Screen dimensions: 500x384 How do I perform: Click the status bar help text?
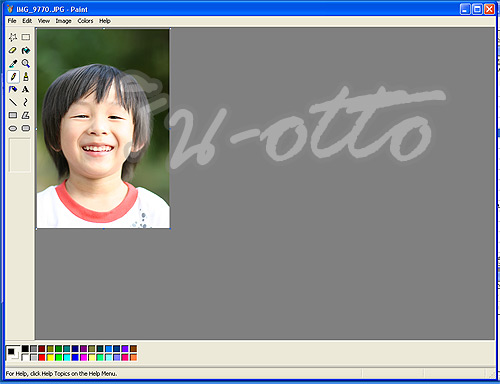pos(61,374)
